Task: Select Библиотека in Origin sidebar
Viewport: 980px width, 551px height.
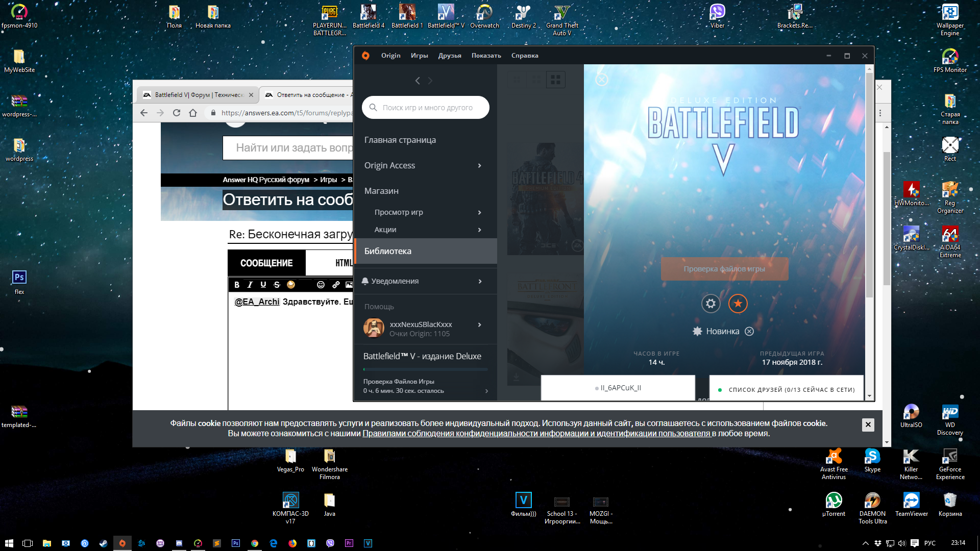Action: [426, 251]
